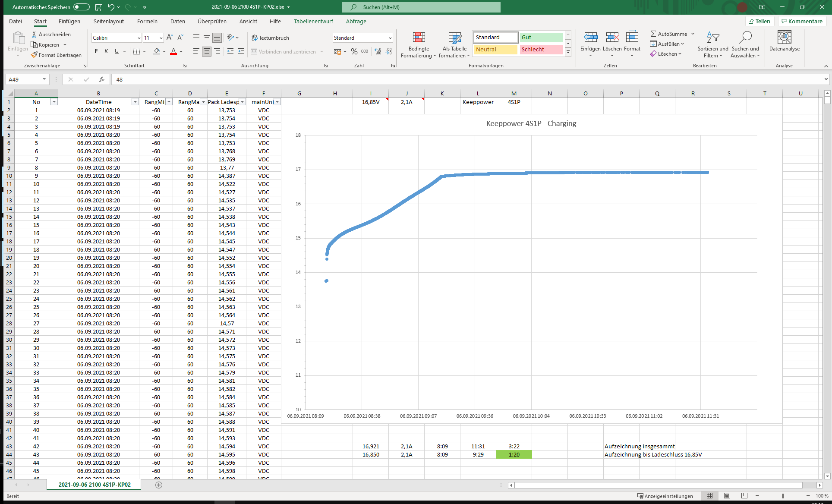Apply the Schlecht cell style
The height and width of the screenshot is (504, 832).
point(541,50)
